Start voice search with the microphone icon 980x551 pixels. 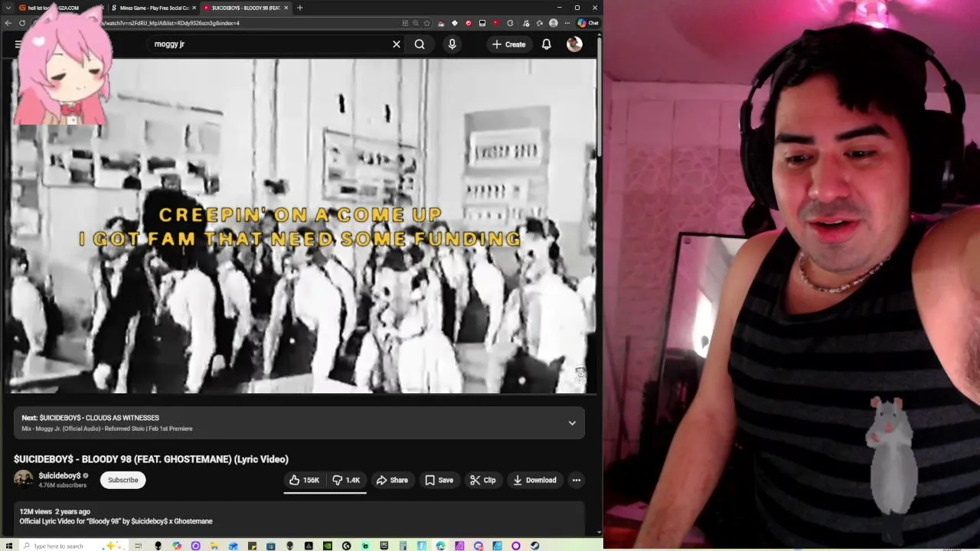click(x=452, y=44)
